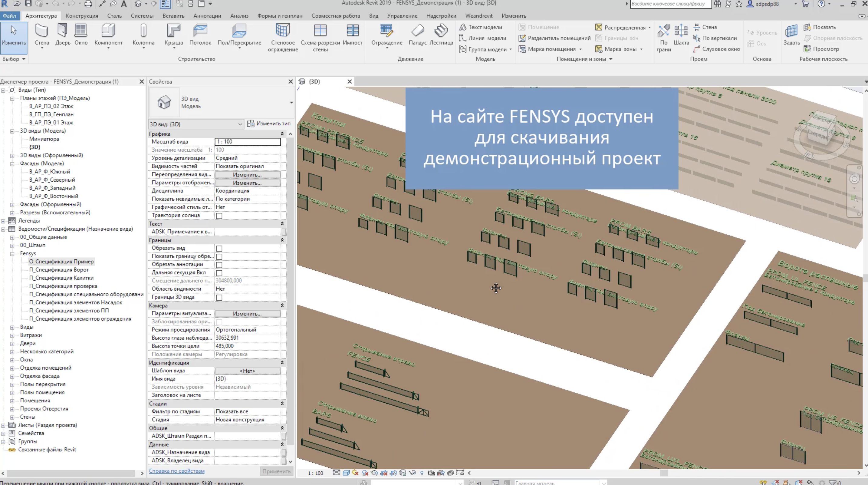Click Изменить button for Параметры визуализации

[247, 314]
